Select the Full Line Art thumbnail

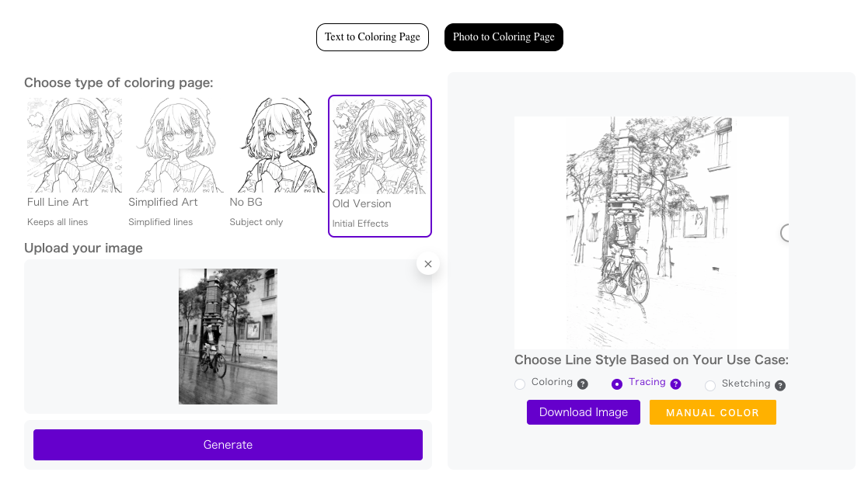pyautogui.click(x=75, y=145)
